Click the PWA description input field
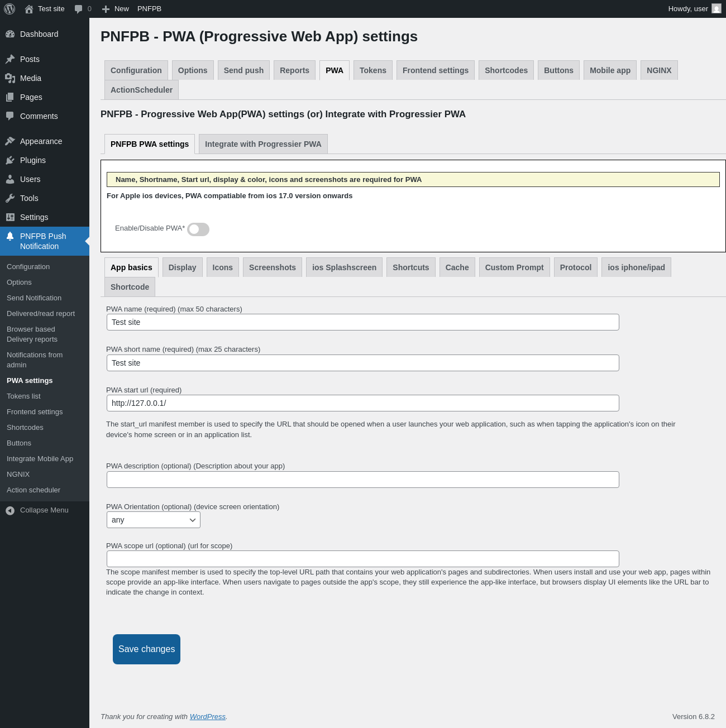 click(363, 480)
